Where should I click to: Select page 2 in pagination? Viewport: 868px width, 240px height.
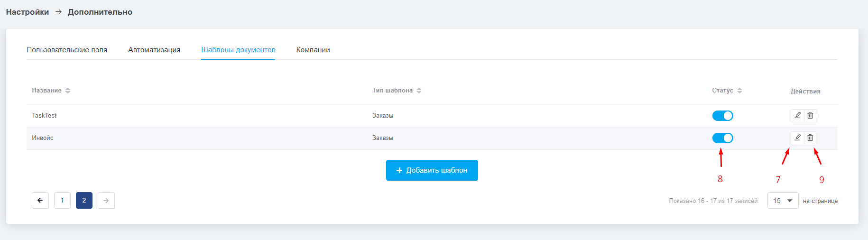point(84,201)
